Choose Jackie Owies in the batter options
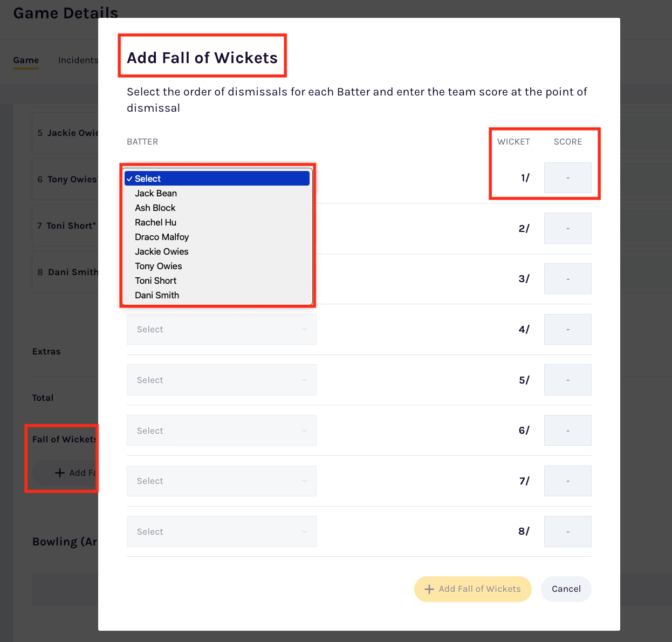Image resolution: width=672 pixels, height=642 pixels. tap(162, 251)
